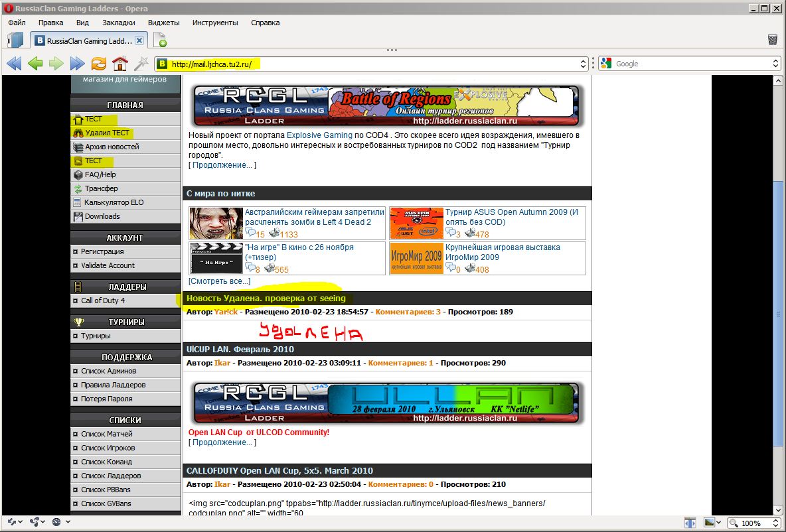Viewport: 786px width, 532px height.
Task: Click the Opera Unite icon in status bar
Action: click(x=34, y=522)
